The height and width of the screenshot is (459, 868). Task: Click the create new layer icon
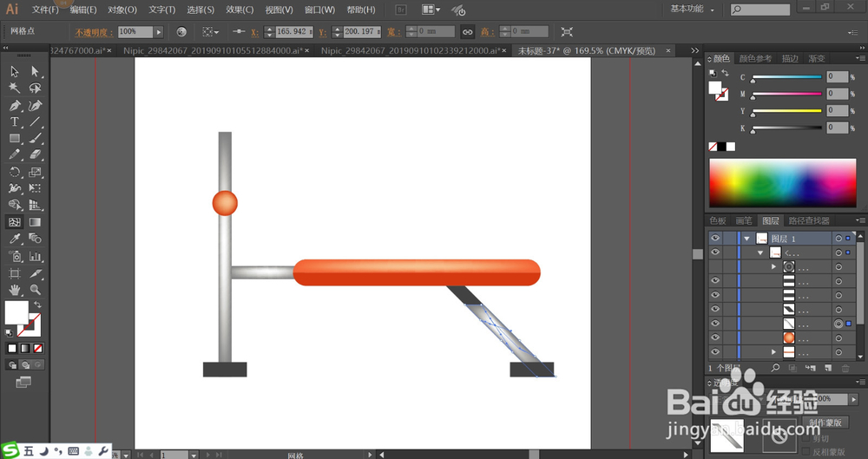(828, 368)
